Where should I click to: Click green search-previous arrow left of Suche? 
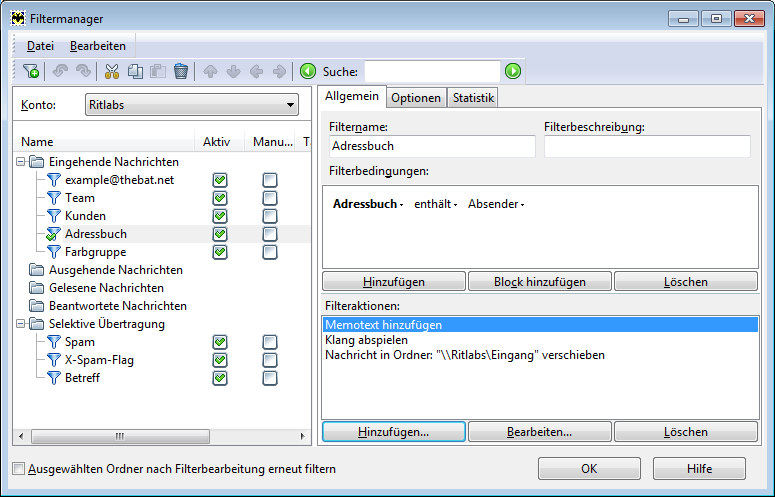(308, 71)
